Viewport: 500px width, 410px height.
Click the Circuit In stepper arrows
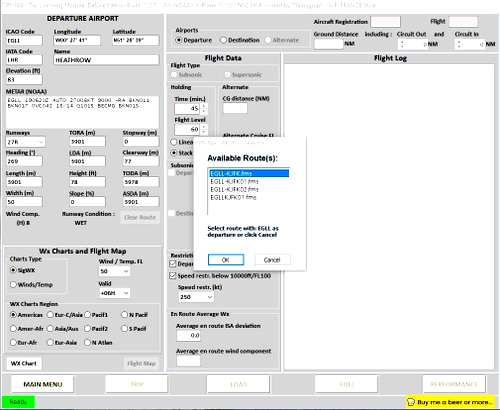pos(459,44)
